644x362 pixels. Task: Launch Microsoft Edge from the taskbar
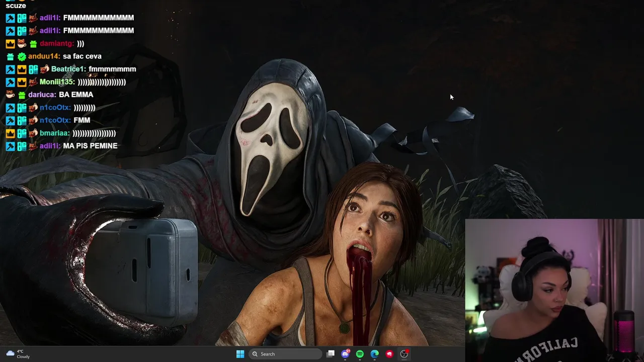click(374, 354)
